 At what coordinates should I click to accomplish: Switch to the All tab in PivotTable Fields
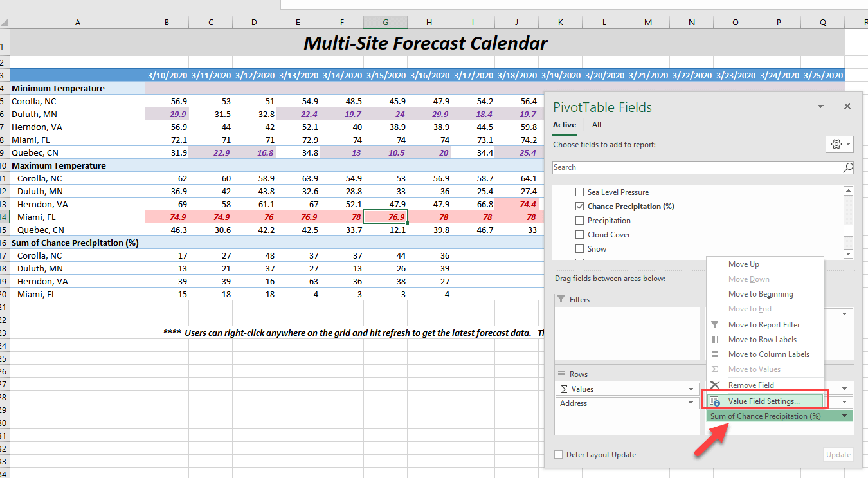[x=597, y=125]
